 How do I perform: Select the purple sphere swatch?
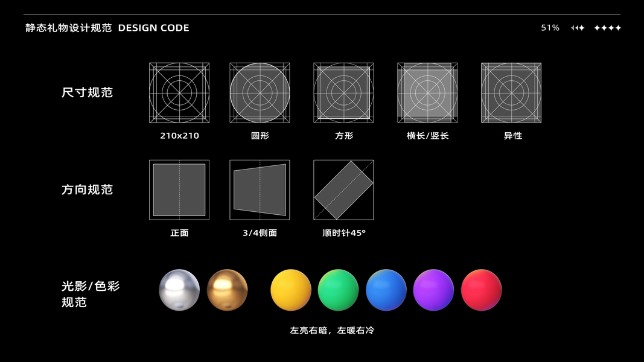[x=434, y=290]
